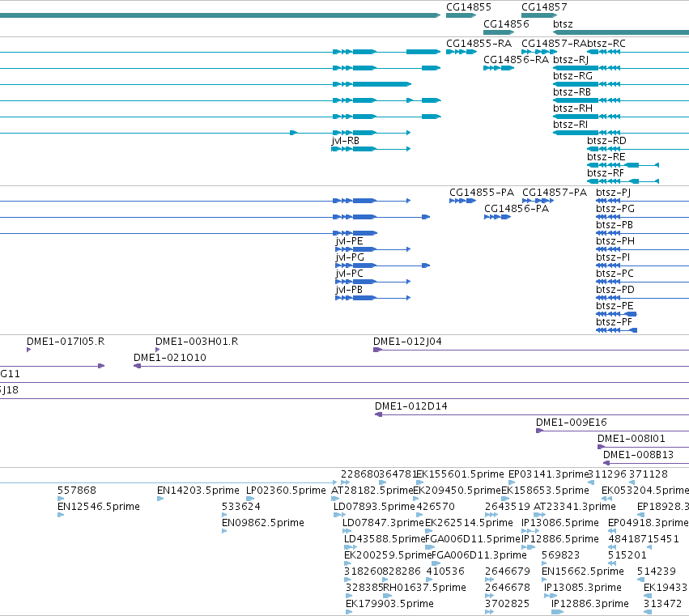Select the btsz-PE protein label
The image size is (689, 616).
(x=615, y=306)
